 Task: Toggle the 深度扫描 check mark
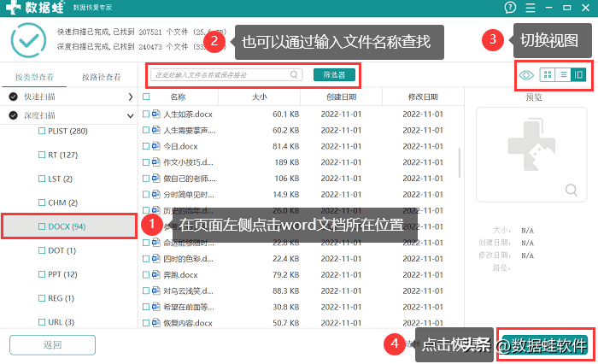14,115
